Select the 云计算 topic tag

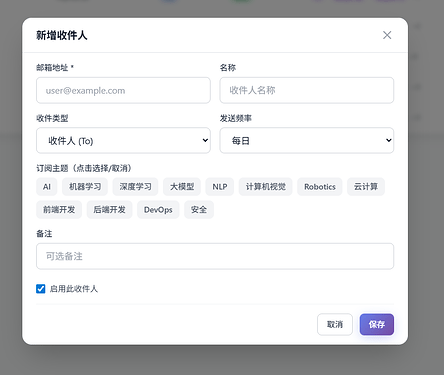tap(366, 187)
